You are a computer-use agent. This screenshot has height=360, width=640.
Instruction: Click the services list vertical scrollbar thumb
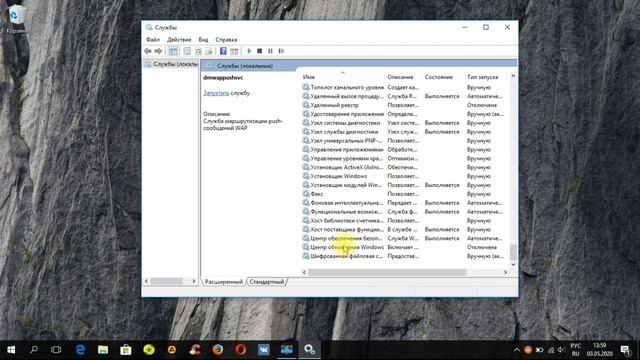pos(513,252)
